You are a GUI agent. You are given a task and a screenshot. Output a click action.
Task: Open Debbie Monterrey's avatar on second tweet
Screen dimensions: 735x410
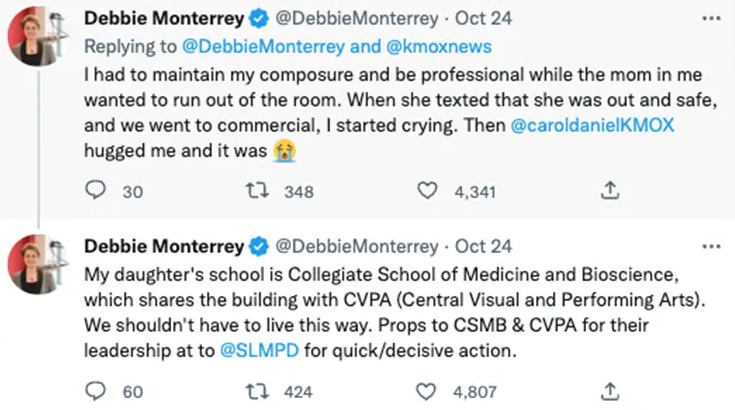tap(35, 267)
